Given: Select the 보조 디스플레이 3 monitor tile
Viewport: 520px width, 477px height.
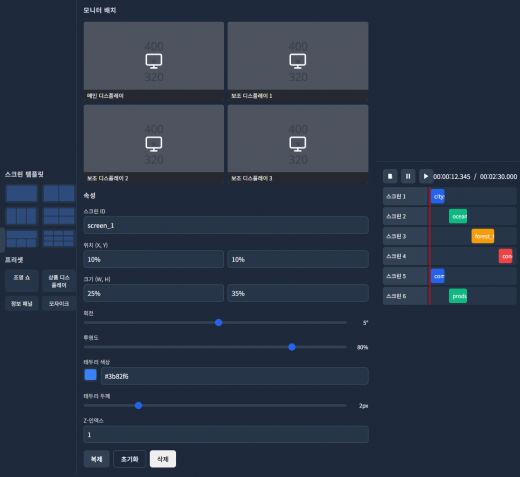Looking at the screenshot, I should (x=298, y=144).
